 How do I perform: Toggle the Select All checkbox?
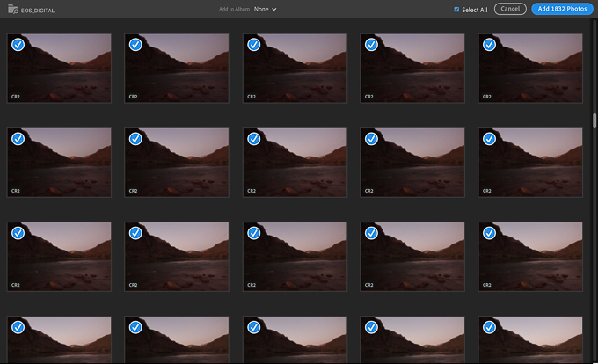[x=456, y=10]
